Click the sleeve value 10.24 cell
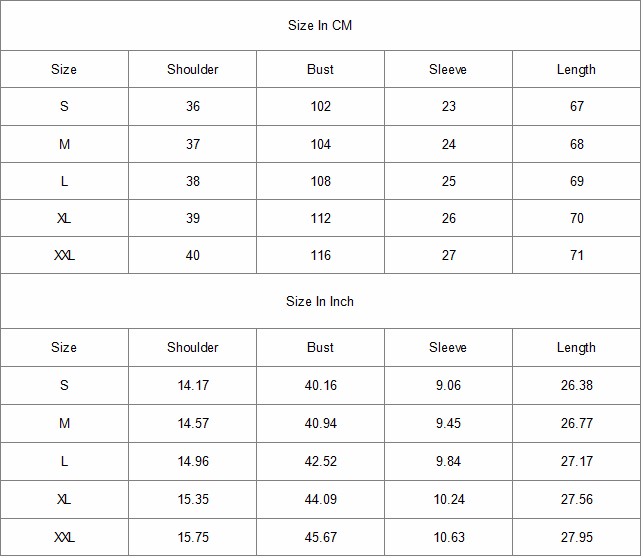Image resolution: width=643 pixels, height=558 pixels. 449,500
